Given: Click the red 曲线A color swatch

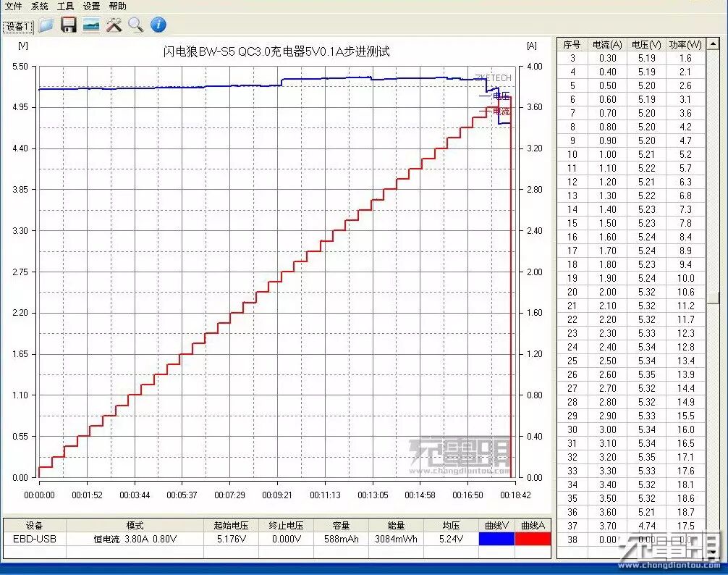Looking at the screenshot, I should click(x=533, y=539).
